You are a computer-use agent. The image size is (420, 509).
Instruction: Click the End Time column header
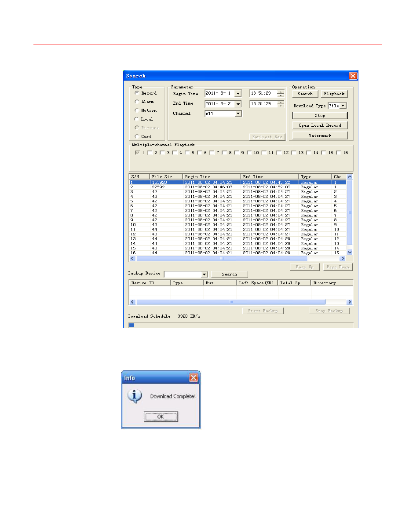[x=270, y=176]
